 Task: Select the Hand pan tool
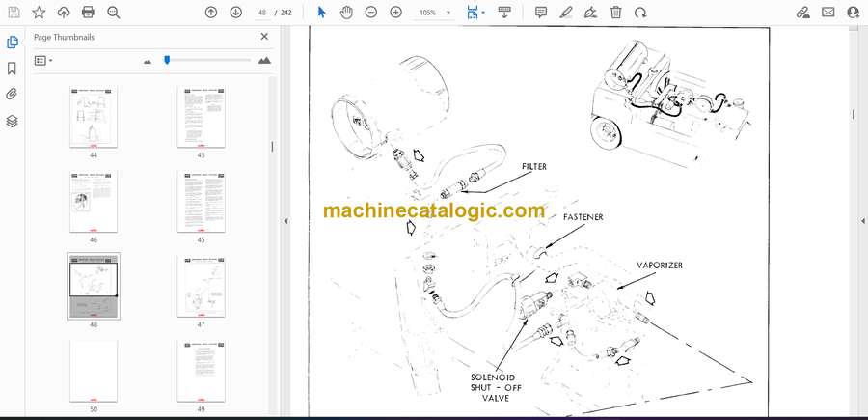point(346,13)
